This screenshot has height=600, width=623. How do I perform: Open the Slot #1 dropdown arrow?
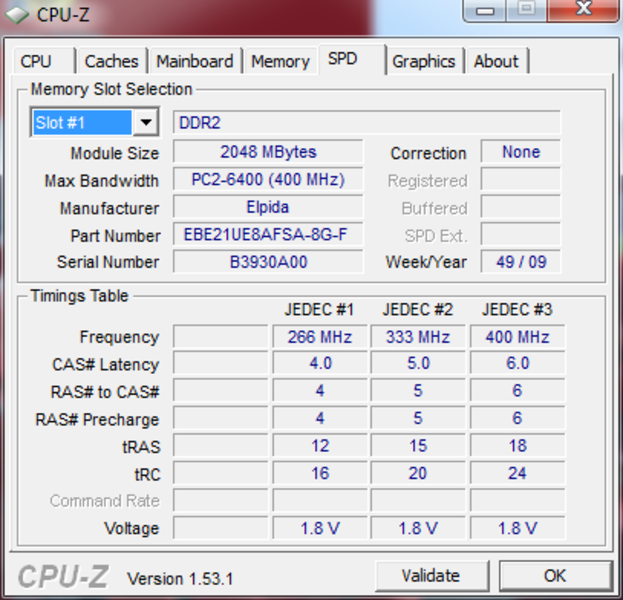pyautogui.click(x=146, y=122)
